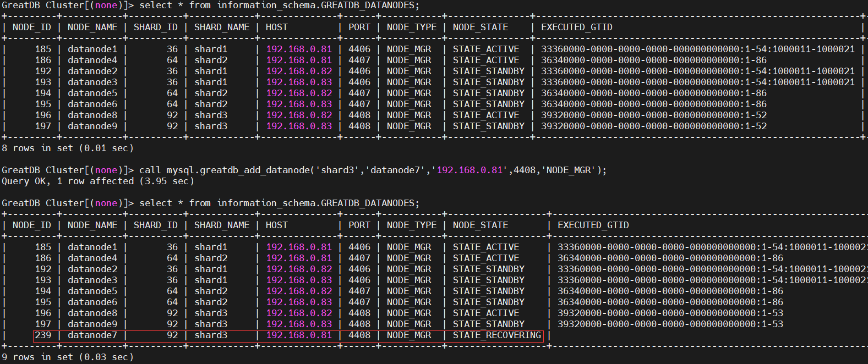Click datanode8's GTID ending in 1-53
This screenshot has height=364, width=868.
670,313
